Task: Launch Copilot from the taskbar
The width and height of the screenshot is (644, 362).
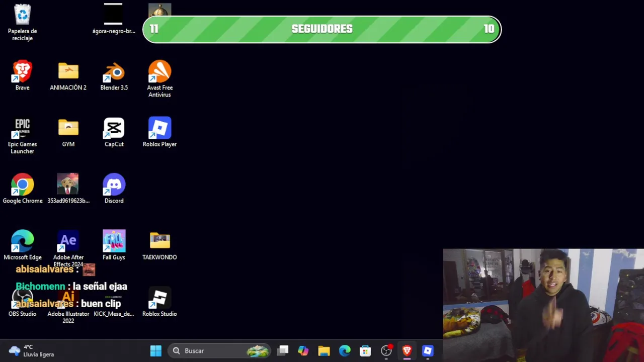Action: click(x=303, y=351)
